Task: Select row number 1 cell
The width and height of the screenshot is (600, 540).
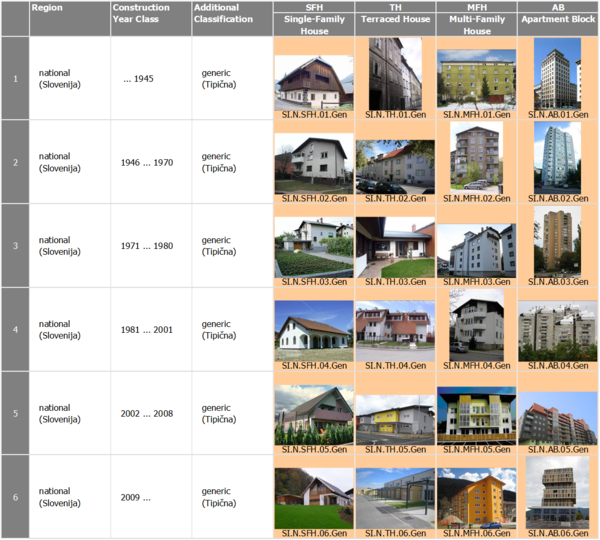Action: 15,78
